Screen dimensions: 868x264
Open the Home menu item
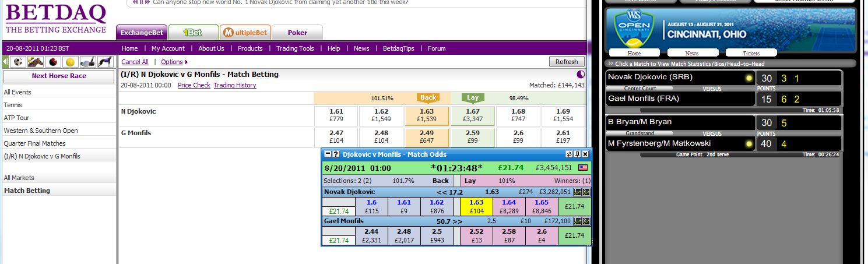(x=130, y=48)
